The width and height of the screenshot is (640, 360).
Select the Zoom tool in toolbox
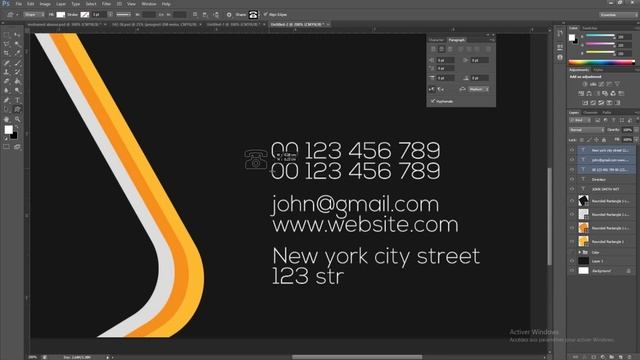pos(17,119)
